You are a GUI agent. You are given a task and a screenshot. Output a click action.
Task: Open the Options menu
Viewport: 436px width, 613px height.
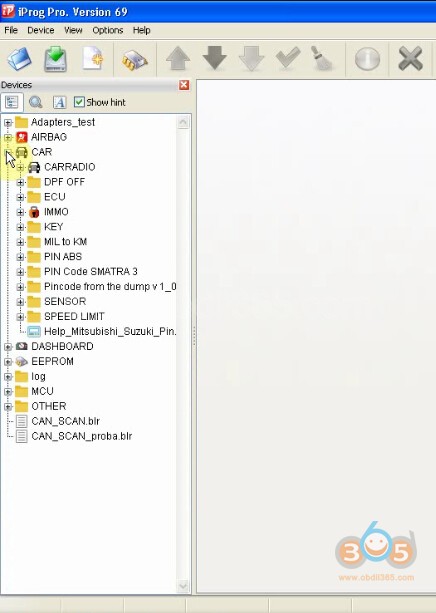108,30
